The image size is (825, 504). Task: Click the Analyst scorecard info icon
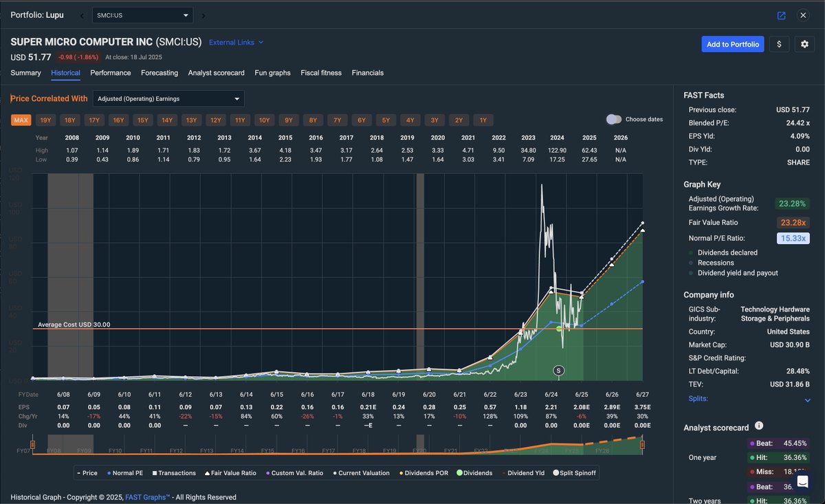[758, 426]
